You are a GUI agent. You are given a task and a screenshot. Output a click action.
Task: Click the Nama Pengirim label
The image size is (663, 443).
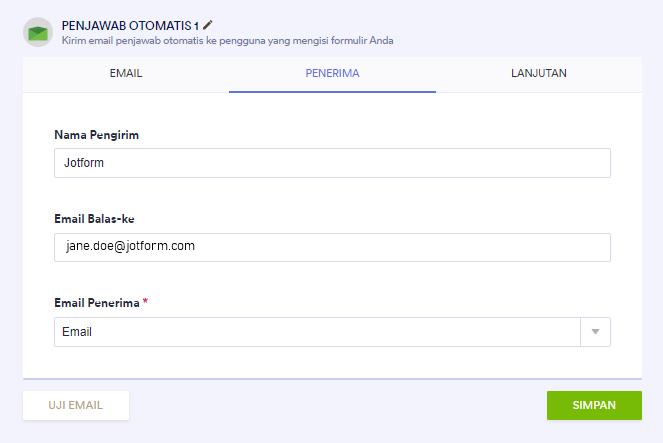pyautogui.click(x=96, y=135)
